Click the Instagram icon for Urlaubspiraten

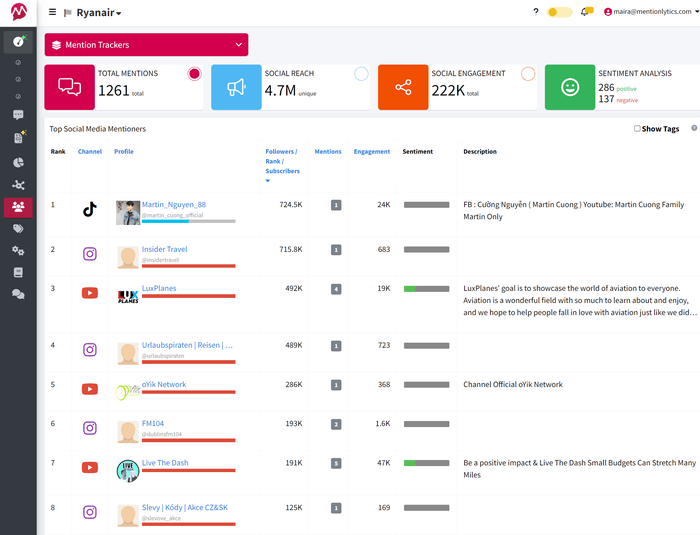pos(90,350)
